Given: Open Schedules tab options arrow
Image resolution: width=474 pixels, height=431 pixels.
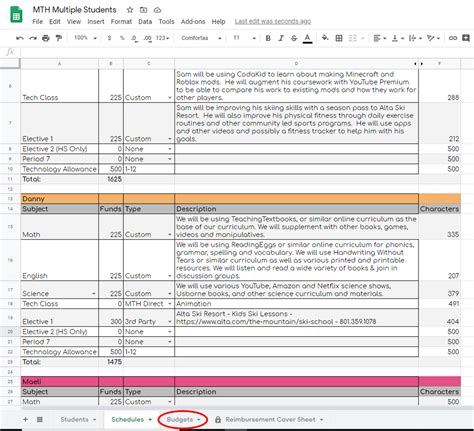Looking at the screenshot, I should [x=150, y=420].
